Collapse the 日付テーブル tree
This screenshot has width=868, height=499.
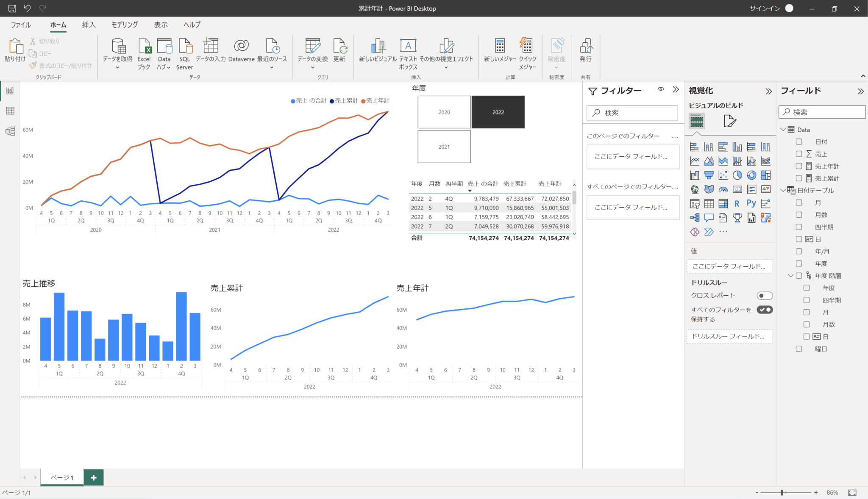[783, 190]
